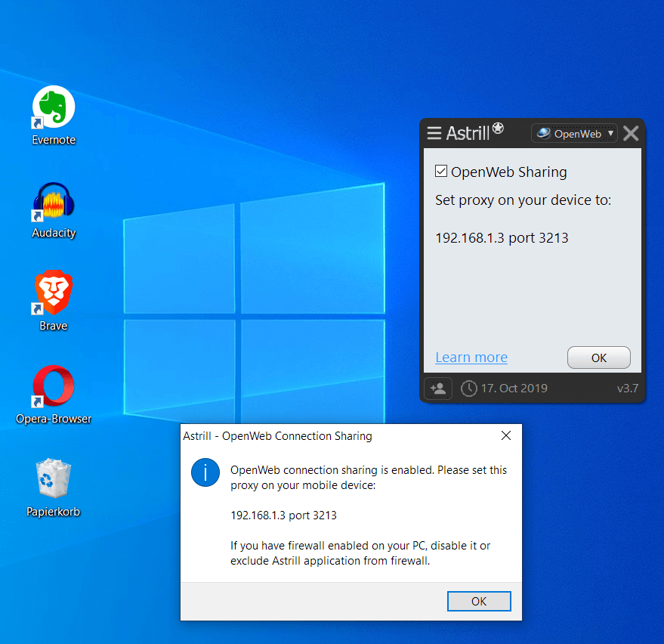Close the OpenWeb Connection Sharing dialog

tap(506, 435)
